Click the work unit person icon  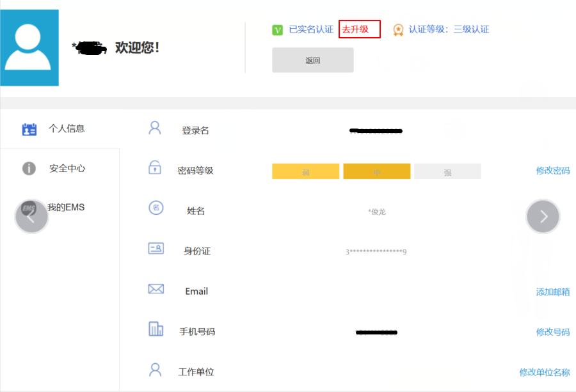coord(155,370)
